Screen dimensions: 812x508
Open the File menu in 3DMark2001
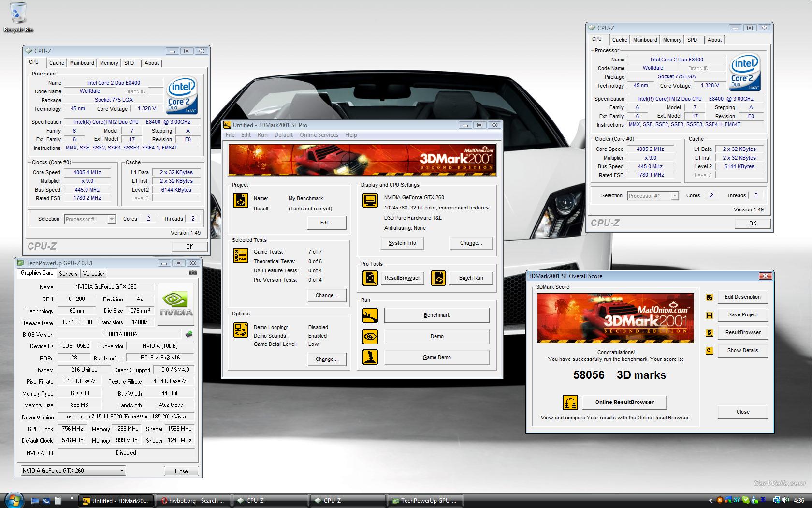click(230, 135)
